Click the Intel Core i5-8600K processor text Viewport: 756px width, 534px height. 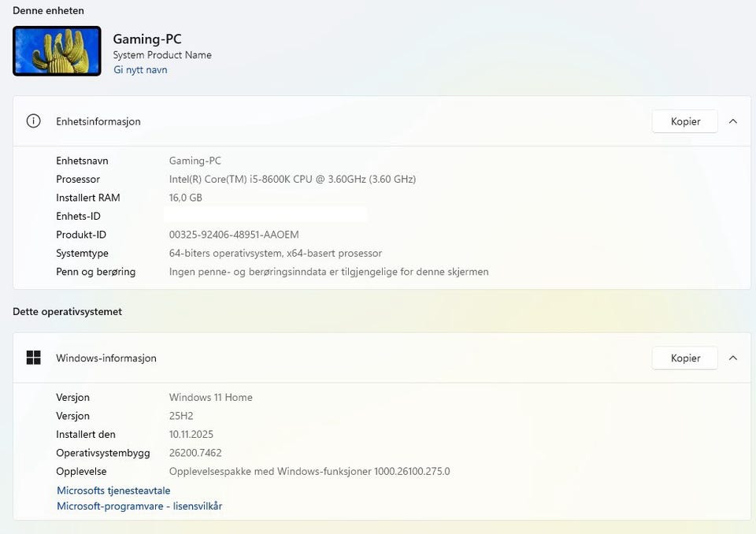292,179
